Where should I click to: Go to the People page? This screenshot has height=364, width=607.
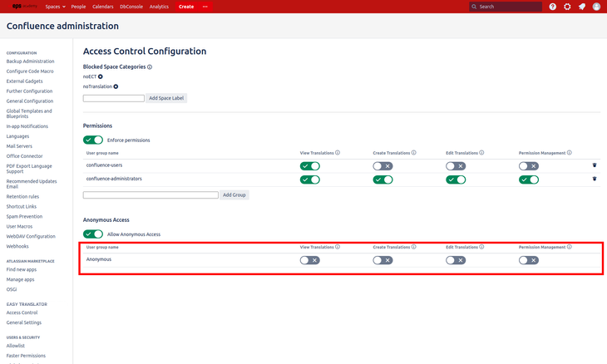78,7
